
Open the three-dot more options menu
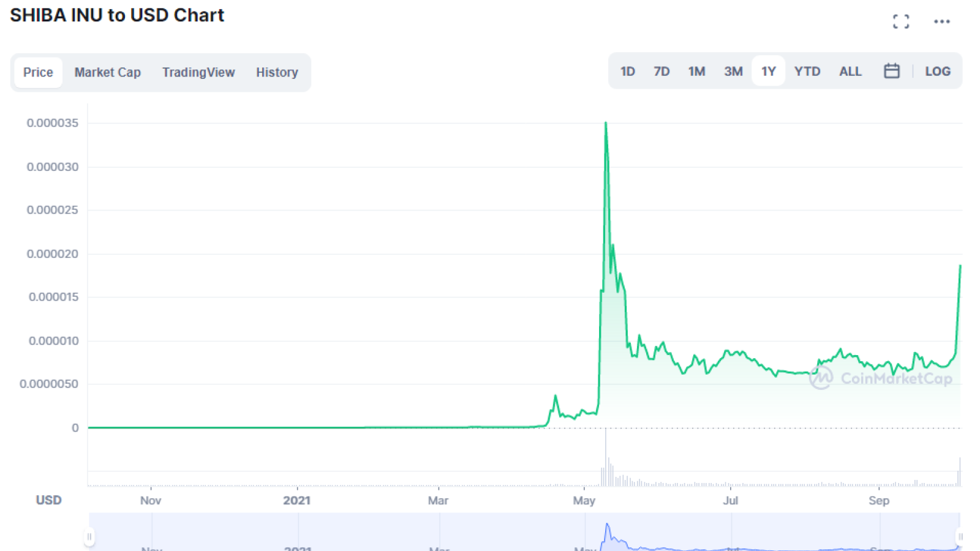pos(942,21)
